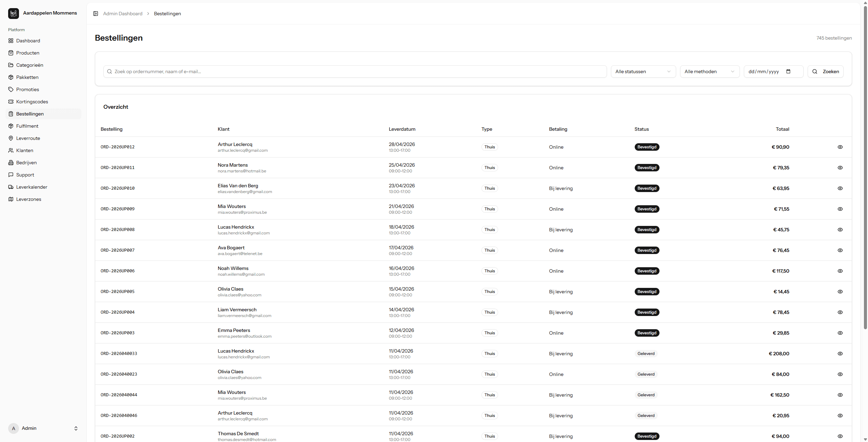Click the Kortingscodes ticket icon
The width and height of the screenshot is (868, 442).
(11, 102)
